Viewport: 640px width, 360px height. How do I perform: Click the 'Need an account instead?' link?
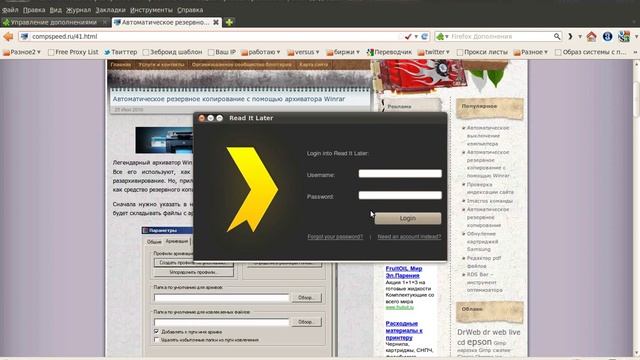409,237
